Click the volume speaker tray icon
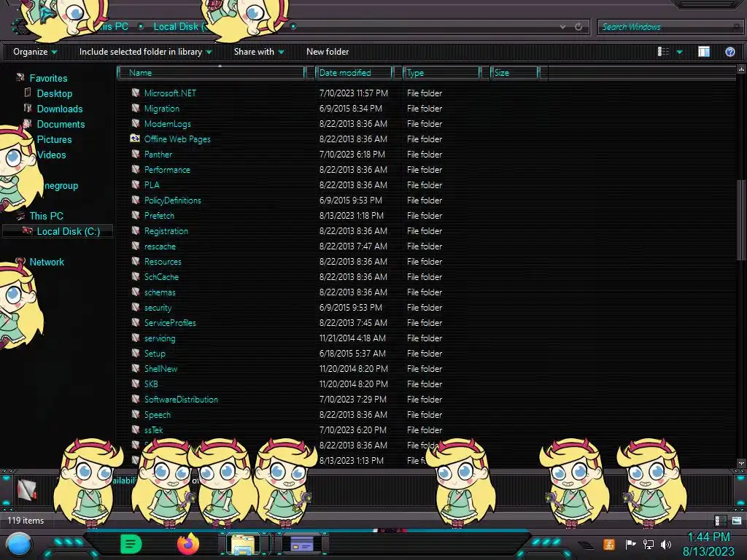Image resolution: width=747 pixels, height=560 pixels. coord(666,544)
